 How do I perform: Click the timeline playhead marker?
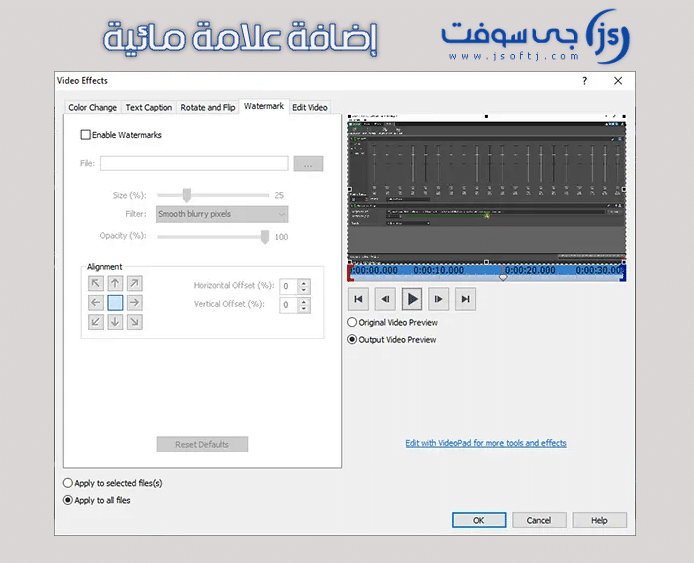click(x=503, y=277)
